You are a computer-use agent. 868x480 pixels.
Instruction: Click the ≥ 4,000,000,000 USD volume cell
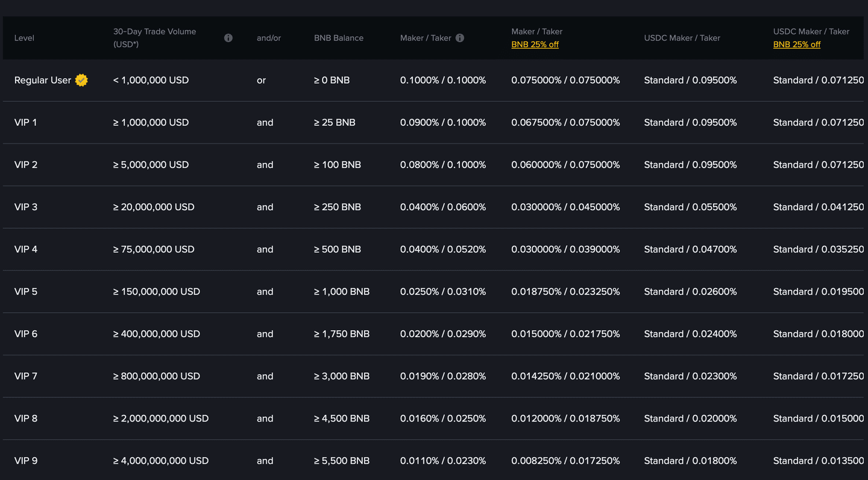click(x=161, y=461)
